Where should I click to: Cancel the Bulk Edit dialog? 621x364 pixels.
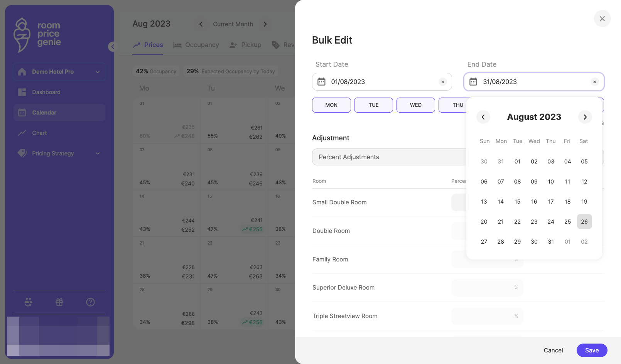(x=553, y=350)
